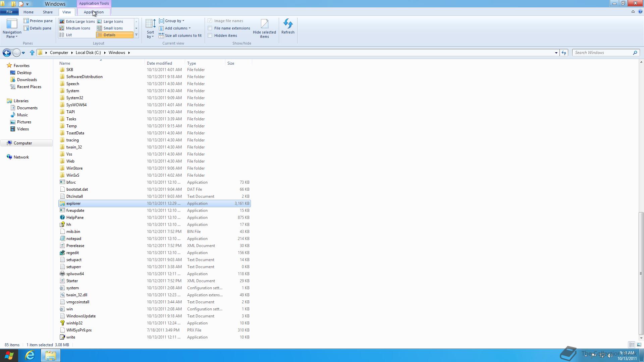
Task: Open the explorer application file
Action: pos(73,203)
